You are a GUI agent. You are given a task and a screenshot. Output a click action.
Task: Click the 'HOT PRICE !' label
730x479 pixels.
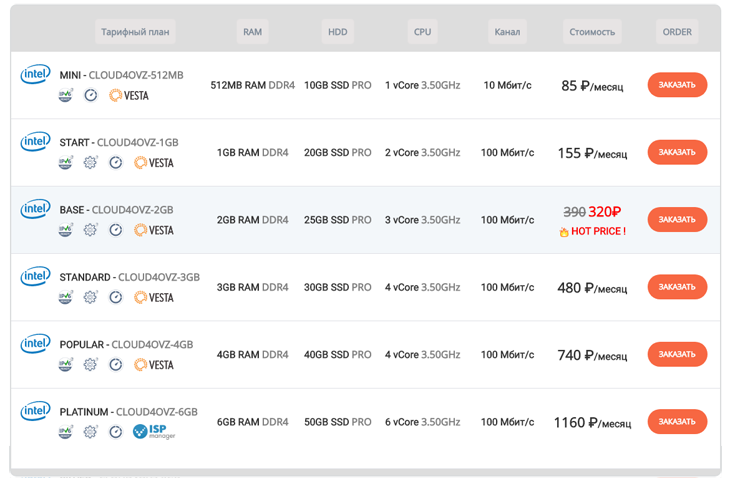[x=598, y=231]
